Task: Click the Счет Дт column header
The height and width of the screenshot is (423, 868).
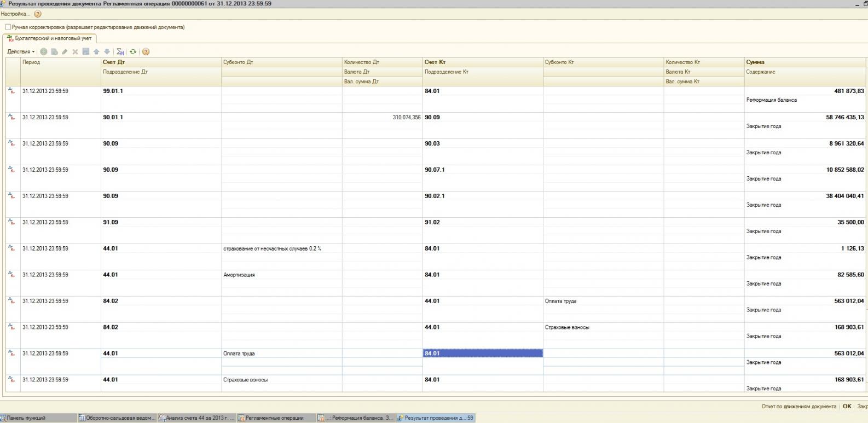Action: 114,62
